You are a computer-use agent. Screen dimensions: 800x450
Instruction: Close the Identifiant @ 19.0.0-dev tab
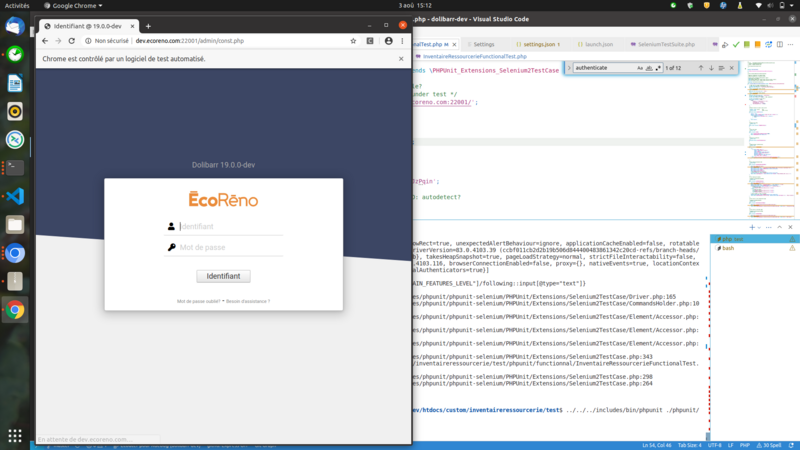click(132, 26)
